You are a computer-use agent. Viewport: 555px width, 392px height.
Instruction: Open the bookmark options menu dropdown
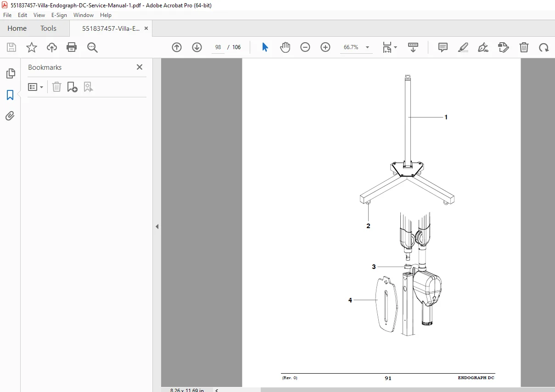click(x=35, y=87)
